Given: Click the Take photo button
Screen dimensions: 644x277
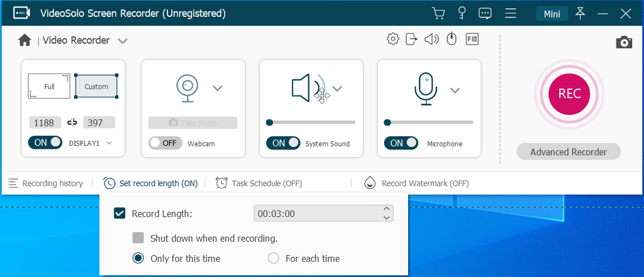Looking at the screenshot, I should click(192, 122).
